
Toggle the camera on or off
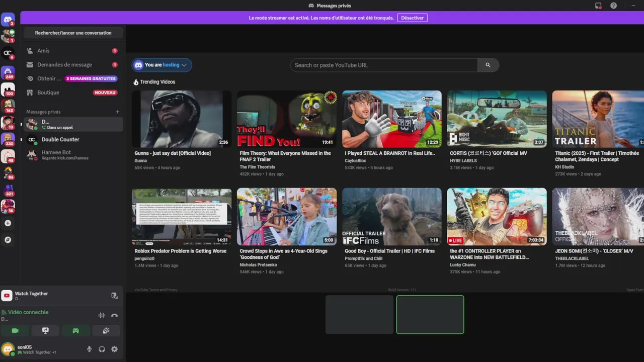[x=15, y=330]
